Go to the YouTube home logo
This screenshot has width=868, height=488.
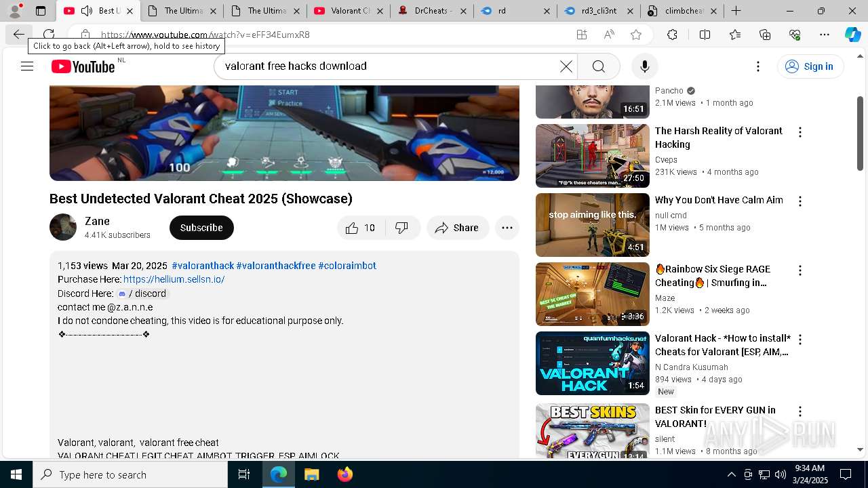tap(83, 66)
